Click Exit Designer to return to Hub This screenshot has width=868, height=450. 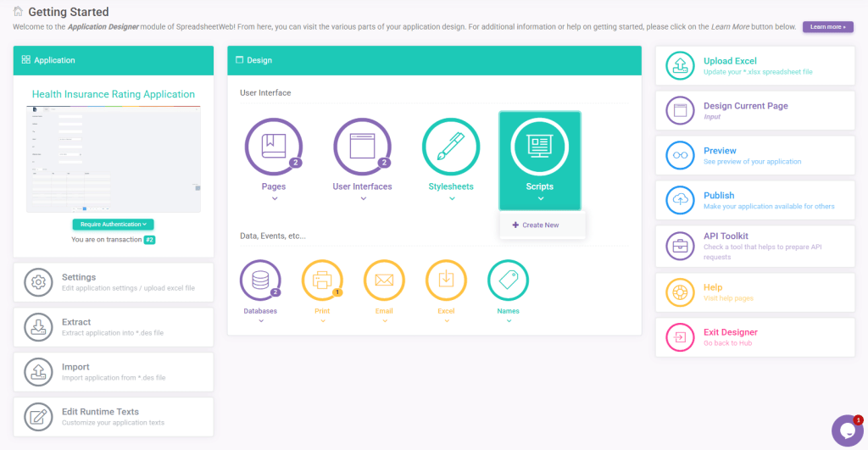pos(730,332)
